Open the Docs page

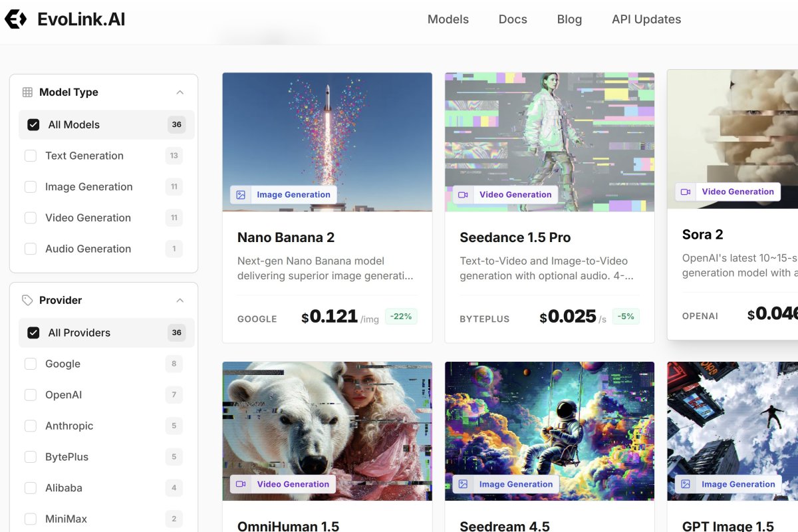[512, 19]
